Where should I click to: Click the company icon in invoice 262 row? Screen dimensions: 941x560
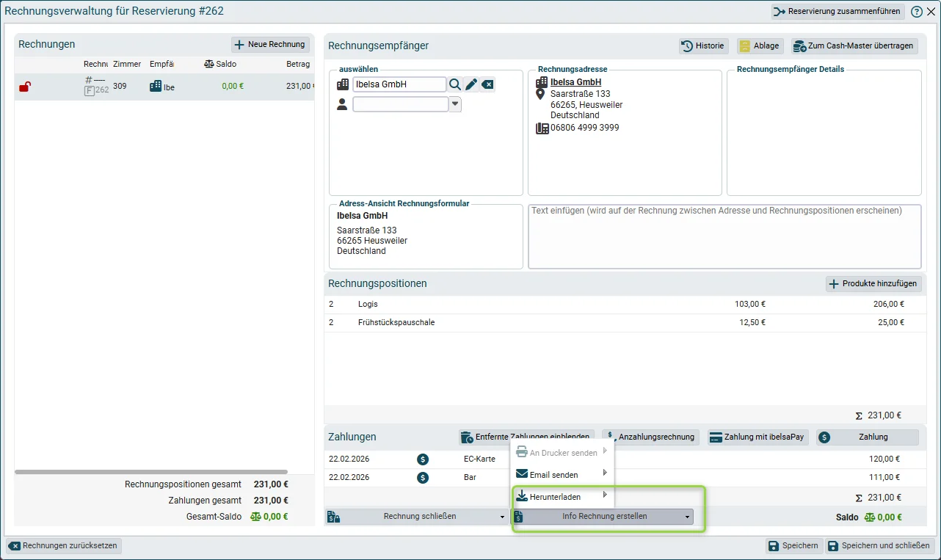pos(156,87)
